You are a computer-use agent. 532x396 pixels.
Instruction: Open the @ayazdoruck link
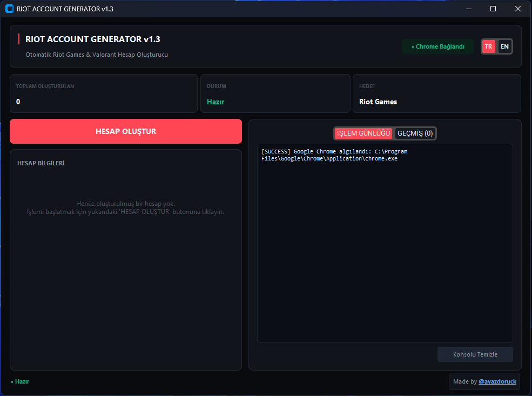497,381
